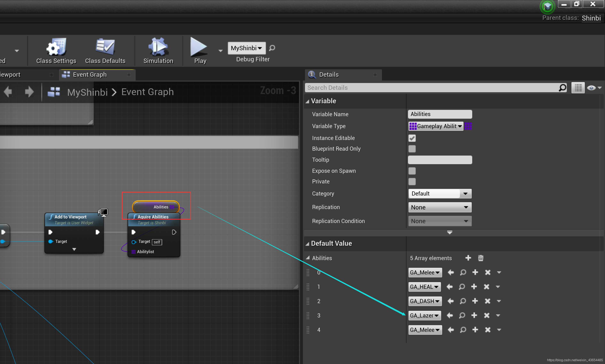The width and height of the screenshot is (605, 364).
Task: Navigate back in graph history
Action: 8,92
